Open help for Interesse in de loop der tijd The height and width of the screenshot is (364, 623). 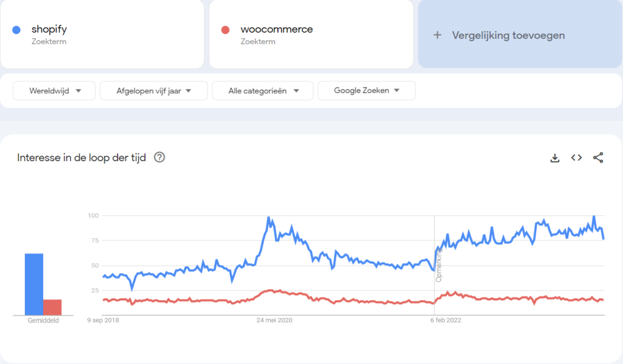coord(159,157)
